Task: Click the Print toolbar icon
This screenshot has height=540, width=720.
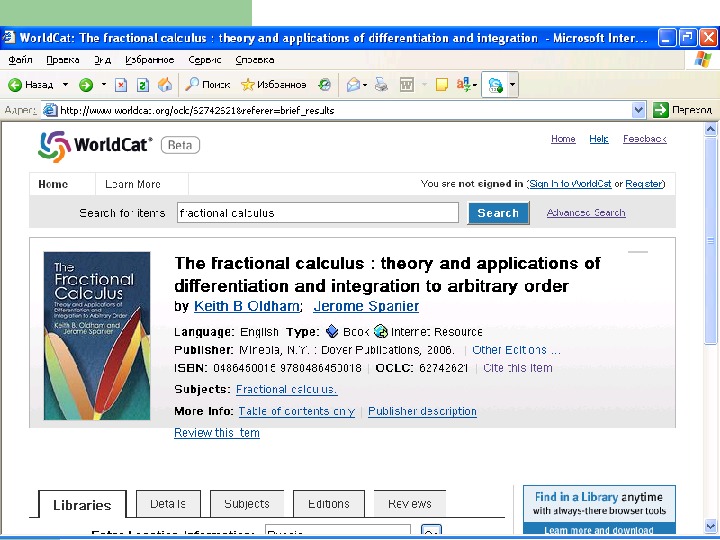Action: (381, 84)
